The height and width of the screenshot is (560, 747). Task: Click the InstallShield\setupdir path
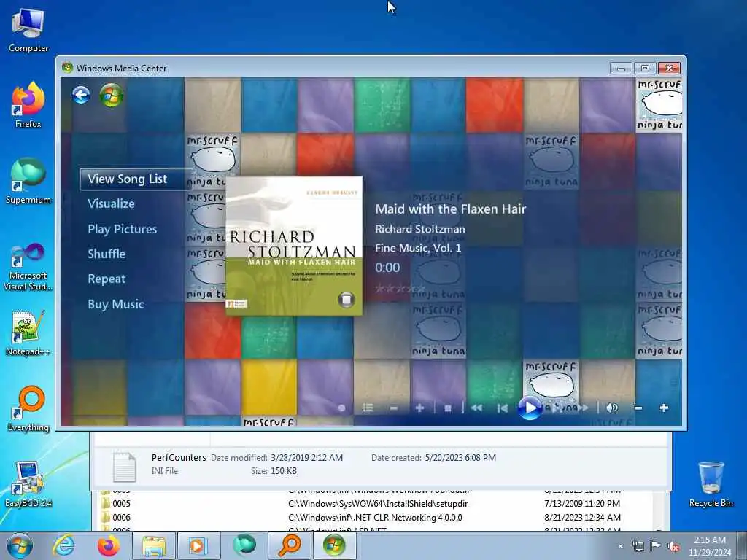[x=378, y=504]
